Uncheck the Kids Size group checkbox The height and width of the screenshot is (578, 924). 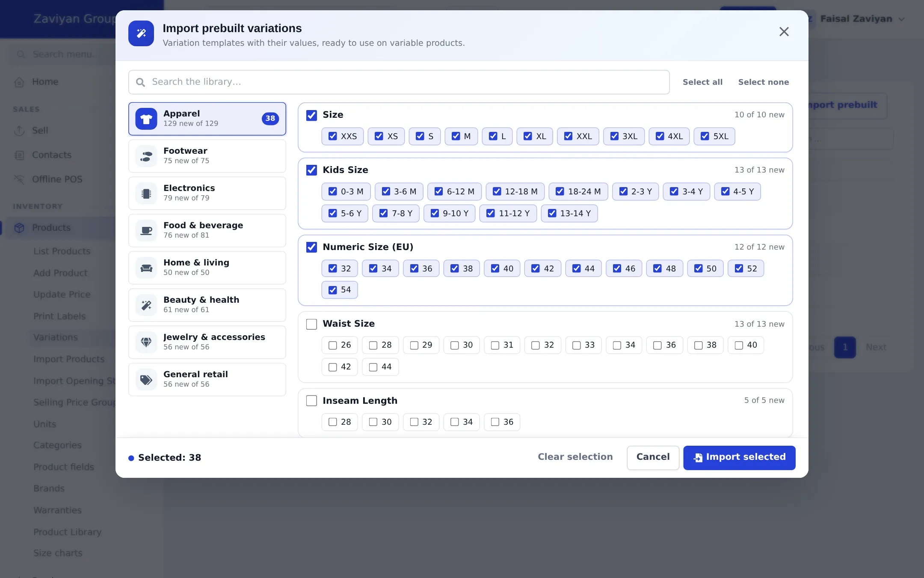(x=311, y=170)
